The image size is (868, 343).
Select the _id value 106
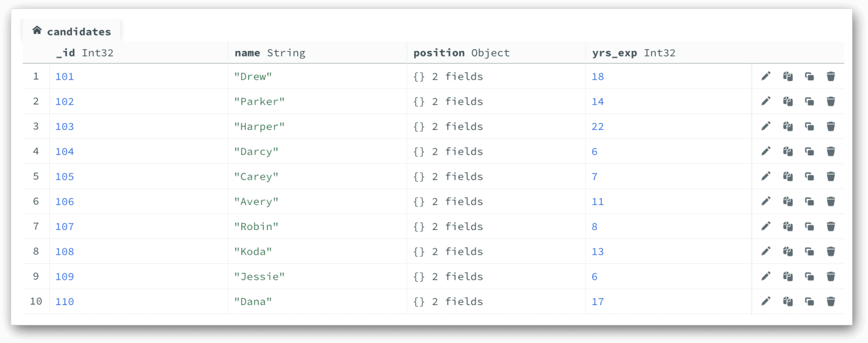[x=64, y=201]
